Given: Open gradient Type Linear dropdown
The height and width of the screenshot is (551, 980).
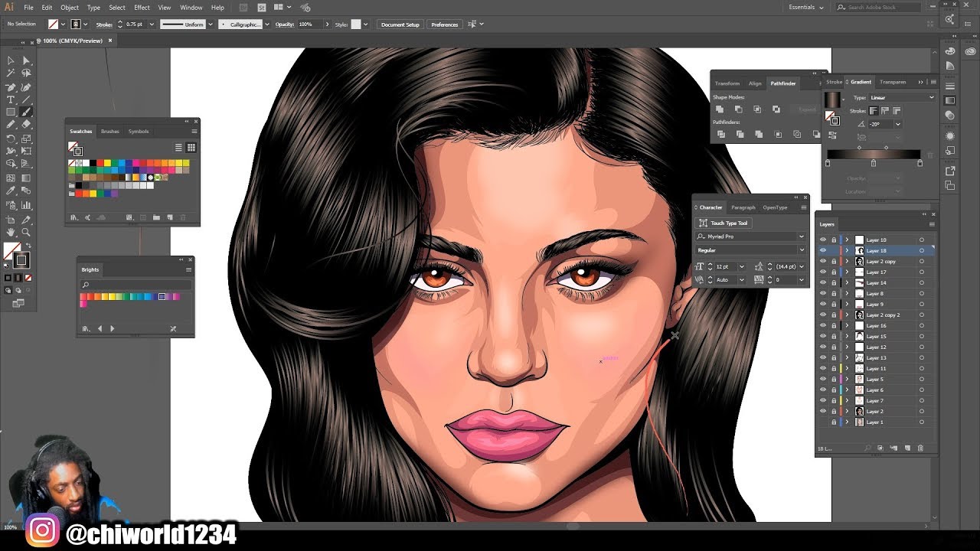Looking at the screenshot, I should (x=901, y=97).
